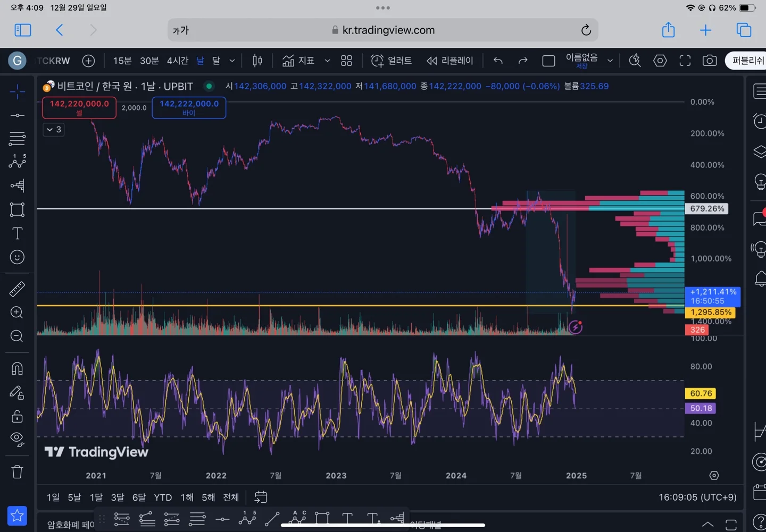Toggle magnet mode

[x=17, y=368]
